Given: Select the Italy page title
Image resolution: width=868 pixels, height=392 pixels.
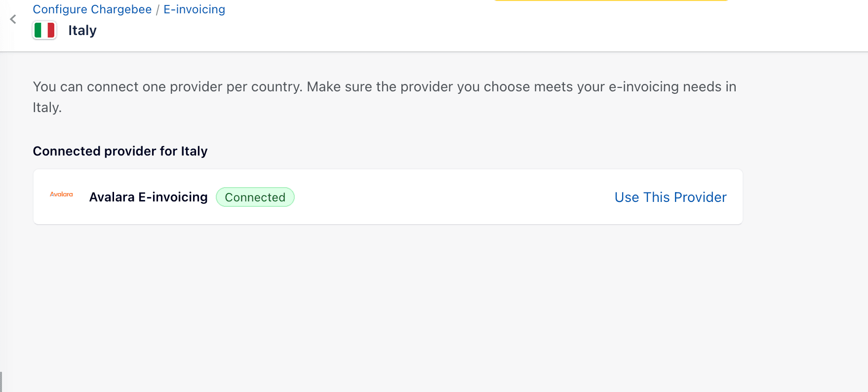Looking at the screenshot, I should (82, 31).
